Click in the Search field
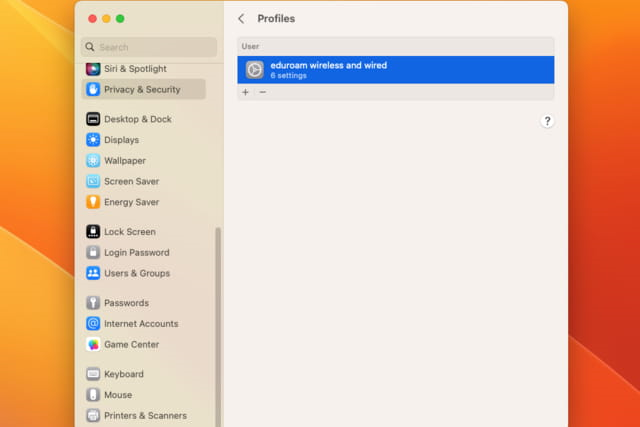This screenshot has width=640, height=427. [x=150, y=47]
